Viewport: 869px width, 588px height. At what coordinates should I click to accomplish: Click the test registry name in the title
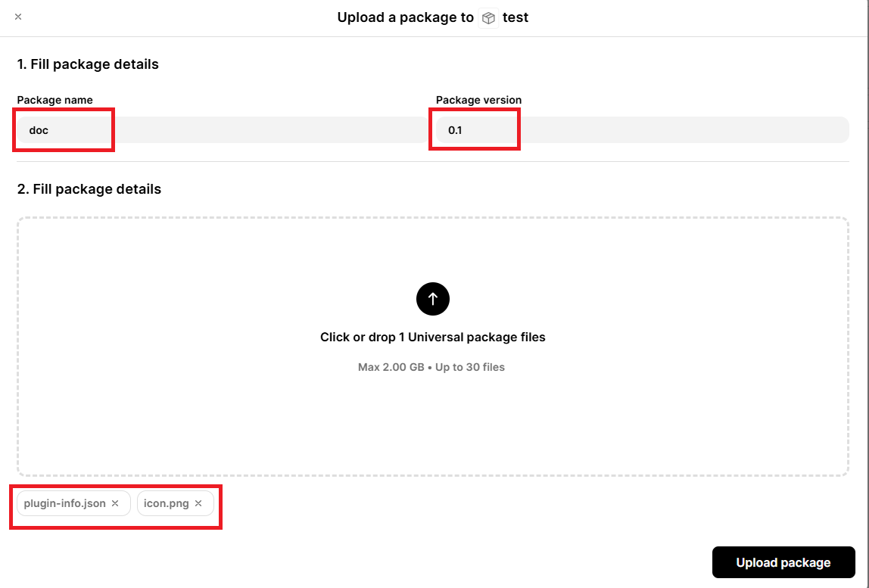click(x=515, y=17)
